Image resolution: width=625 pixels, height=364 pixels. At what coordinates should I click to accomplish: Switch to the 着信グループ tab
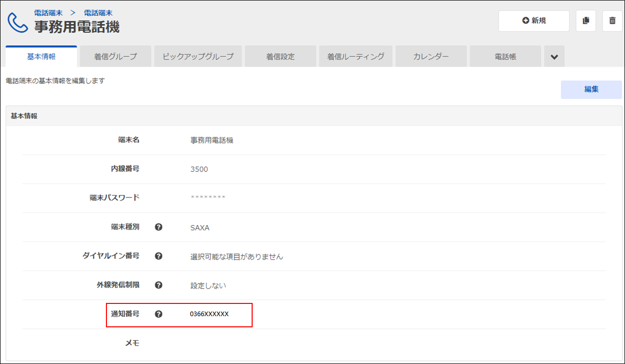(x=116, y=57)
